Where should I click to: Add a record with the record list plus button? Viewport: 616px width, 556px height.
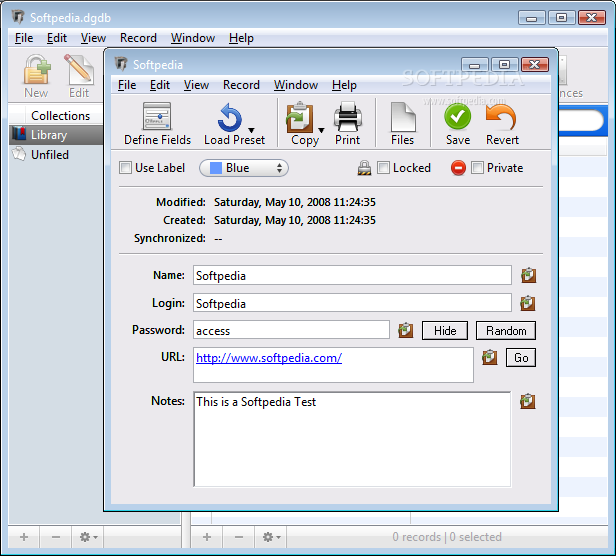(x=207, y=537)
